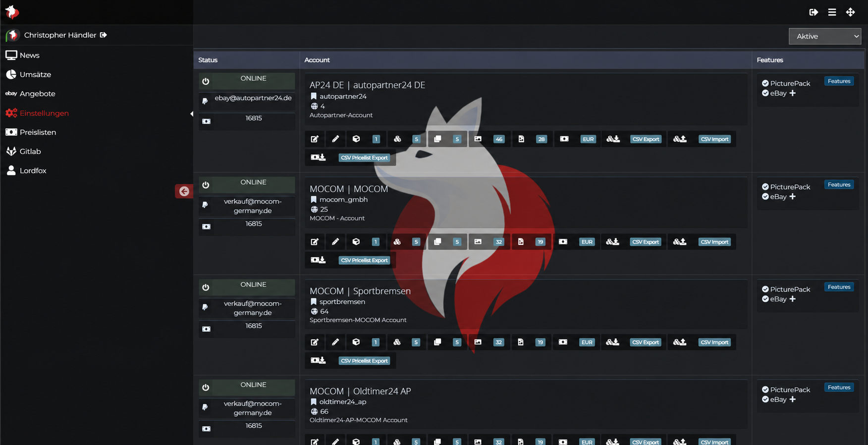Click the cubes download icon for MOCOM | MOCOM
This screenshot has height=445, width=868.
(613, 242)
